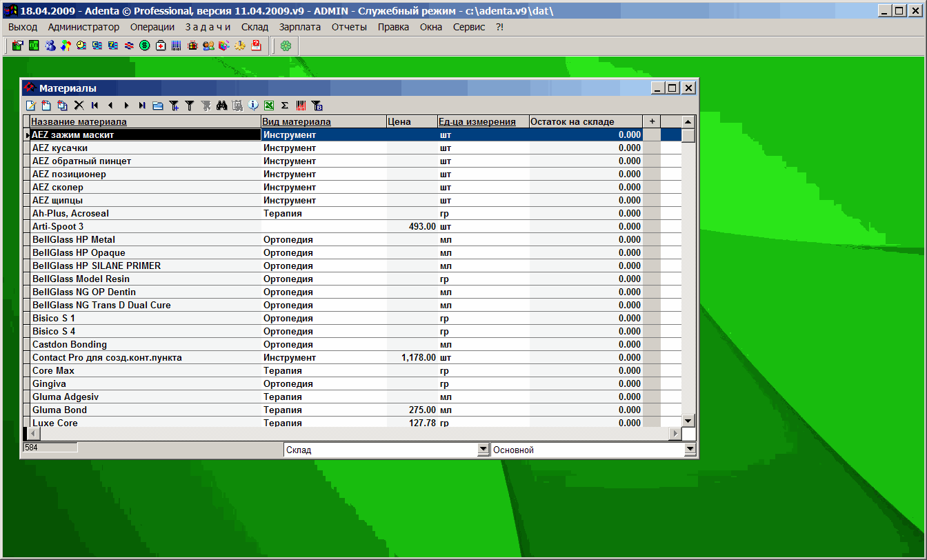Open the Основной dropdown list

tap(690, 450)
